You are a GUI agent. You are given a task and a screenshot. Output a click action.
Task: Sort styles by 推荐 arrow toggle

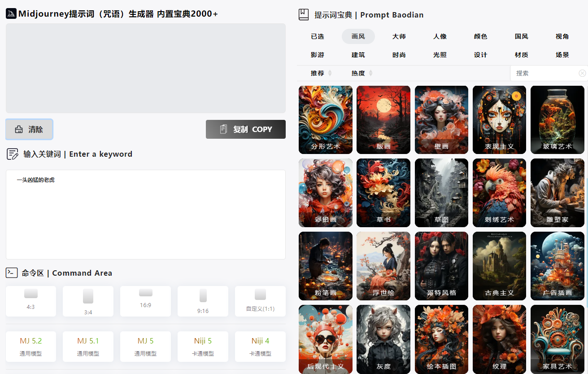tap(330, 73)
